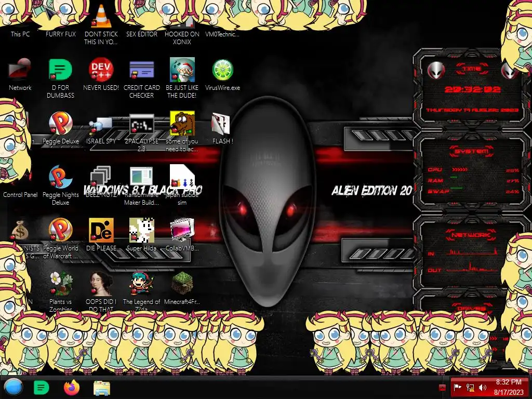Click the taskbar clock showing 8:32 PM

[x=509, y=387]
